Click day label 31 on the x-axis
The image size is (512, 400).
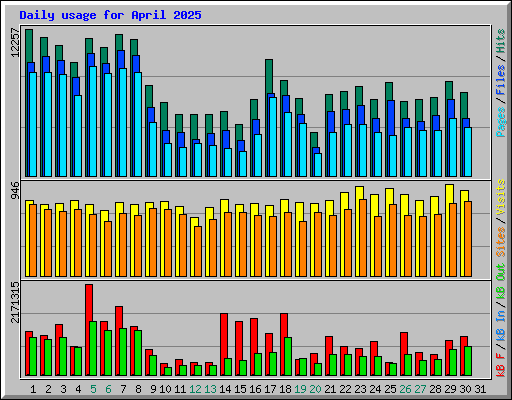tap(480, 389)
